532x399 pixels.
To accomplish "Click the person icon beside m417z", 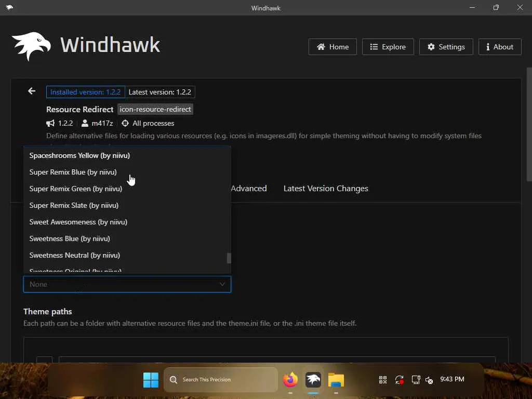I will 85,123.
